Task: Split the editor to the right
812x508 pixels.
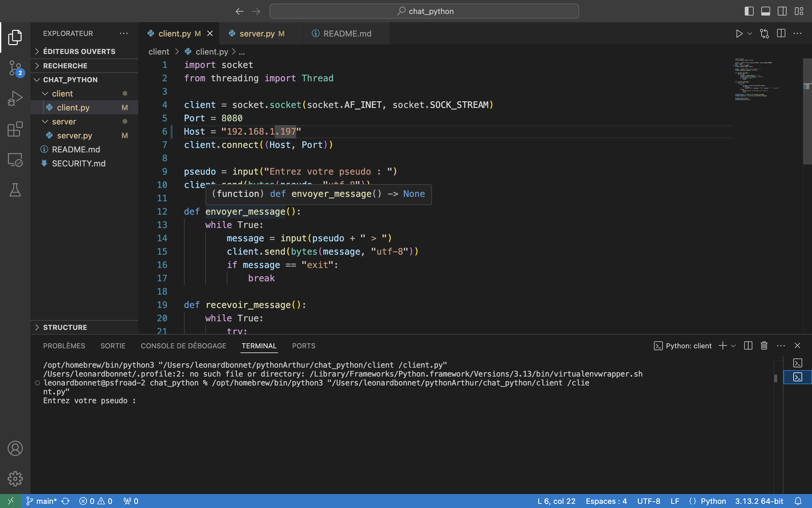Action: 781,34
